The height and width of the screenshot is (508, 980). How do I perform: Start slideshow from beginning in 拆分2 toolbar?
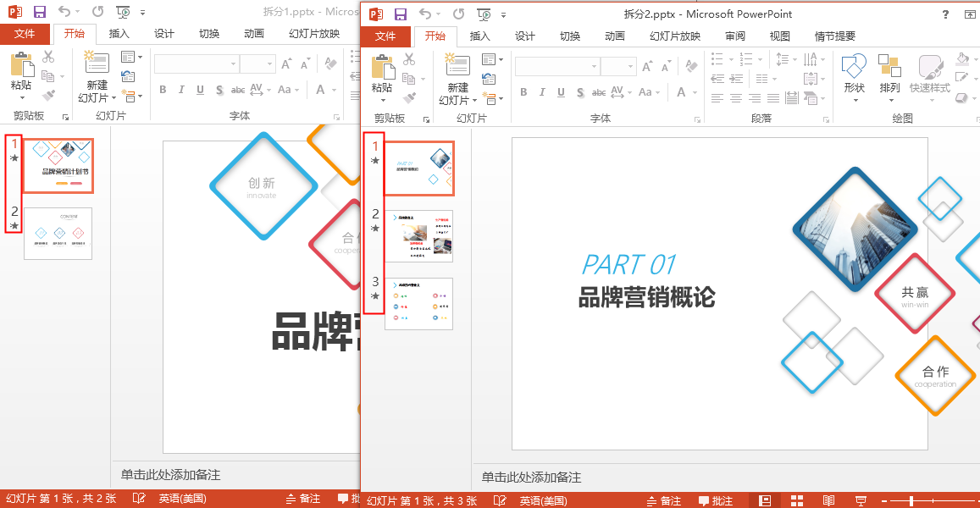484,14
